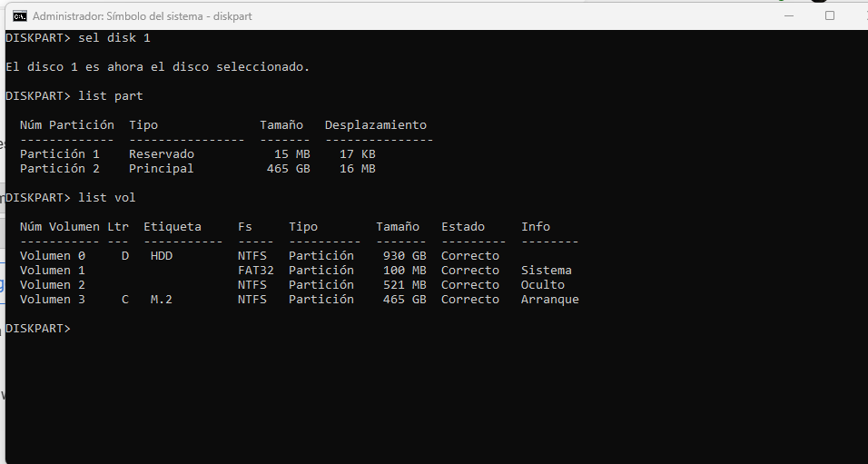Screen dimensions: 868x464
Task: Click the 'Desplazamiento' column header
Action: 376,125
